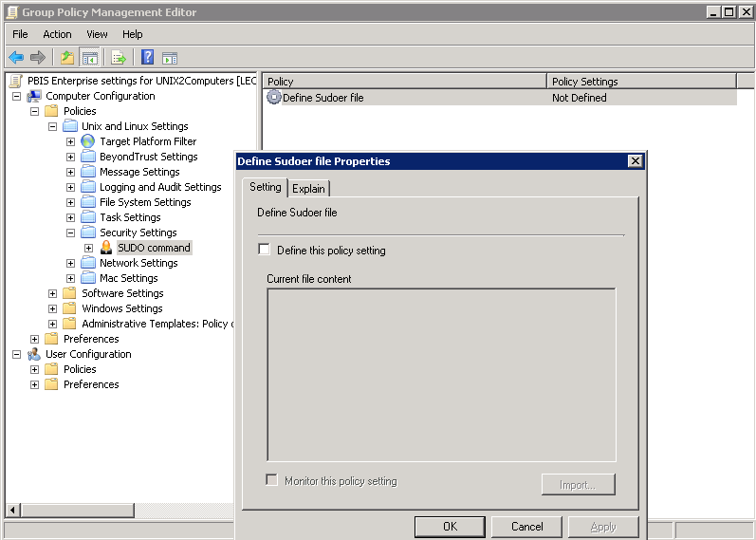
Task: Expand the Network Settings node
Action: point(70,263)
